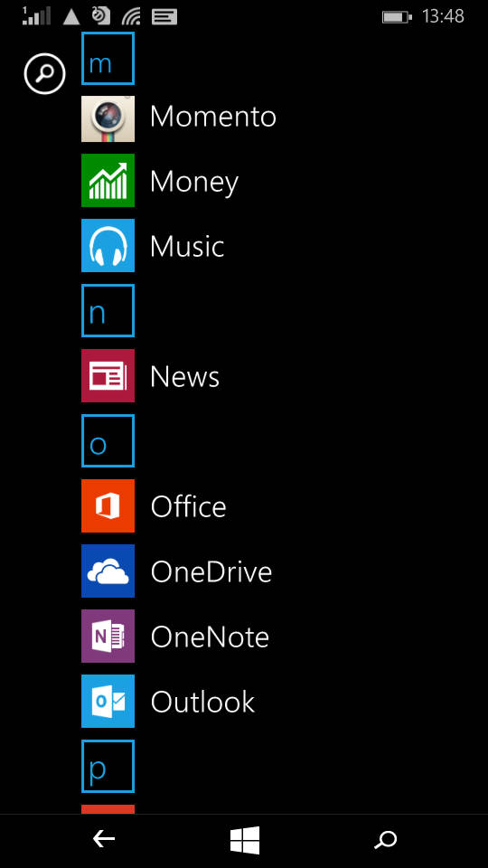This screenshot has width=488, height=868.
Task: Select the News label text
Action: click(x=184, y=377)
